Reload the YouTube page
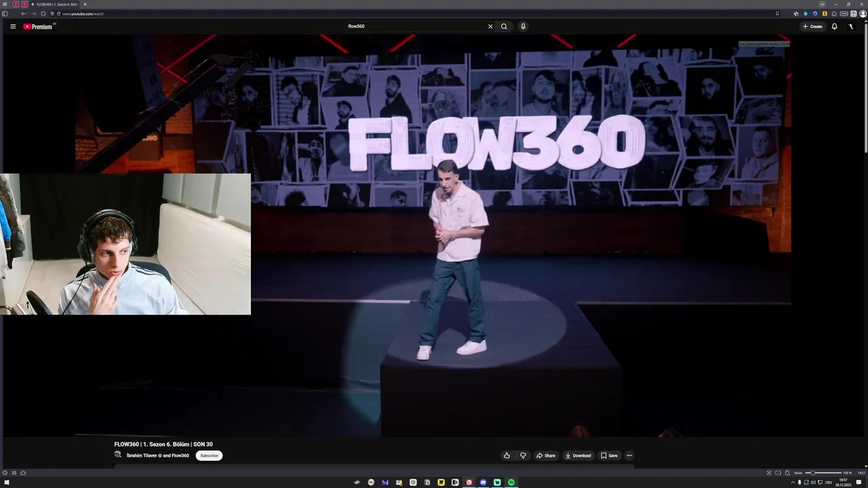The width and height of the screenshot is (868, 488). pos(43,14)
